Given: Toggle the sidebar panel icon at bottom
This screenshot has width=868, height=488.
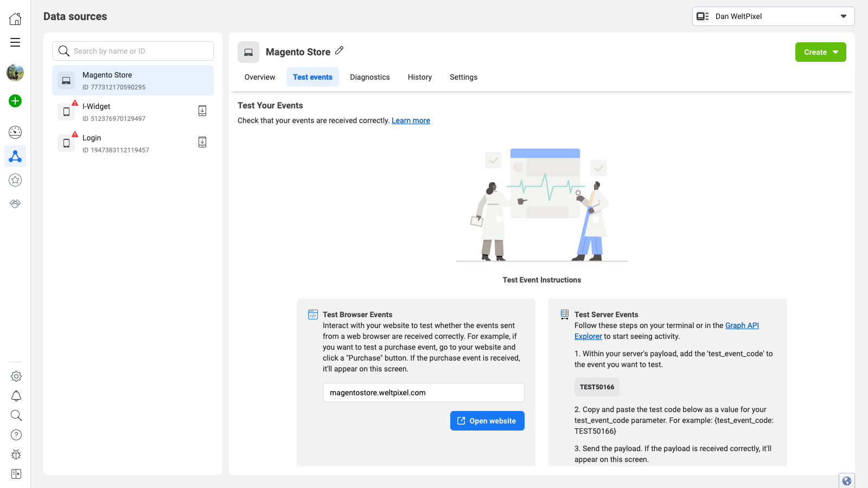Looking at the screenshot, I should 16,474.
